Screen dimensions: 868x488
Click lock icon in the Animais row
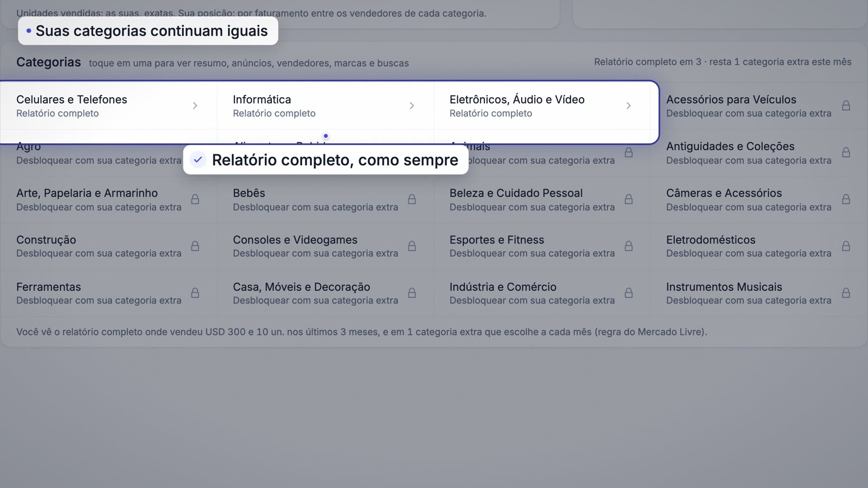(x=628, y=152)
